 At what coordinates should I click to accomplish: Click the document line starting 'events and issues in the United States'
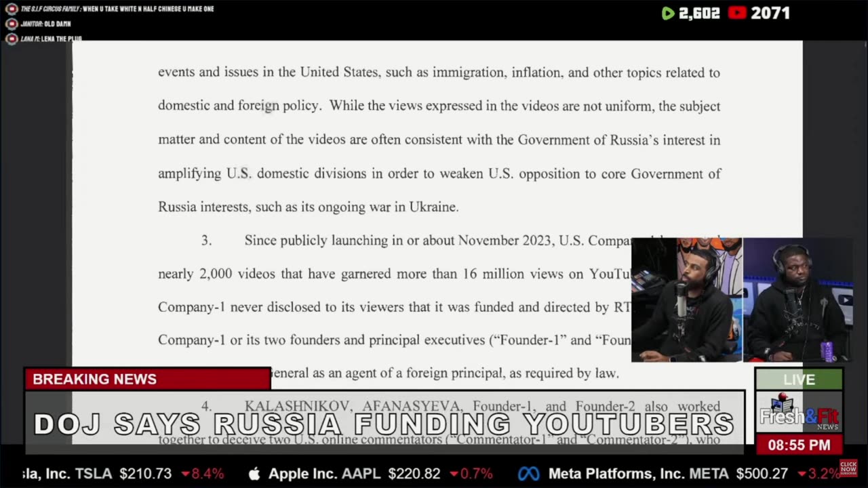click(439, 73)
